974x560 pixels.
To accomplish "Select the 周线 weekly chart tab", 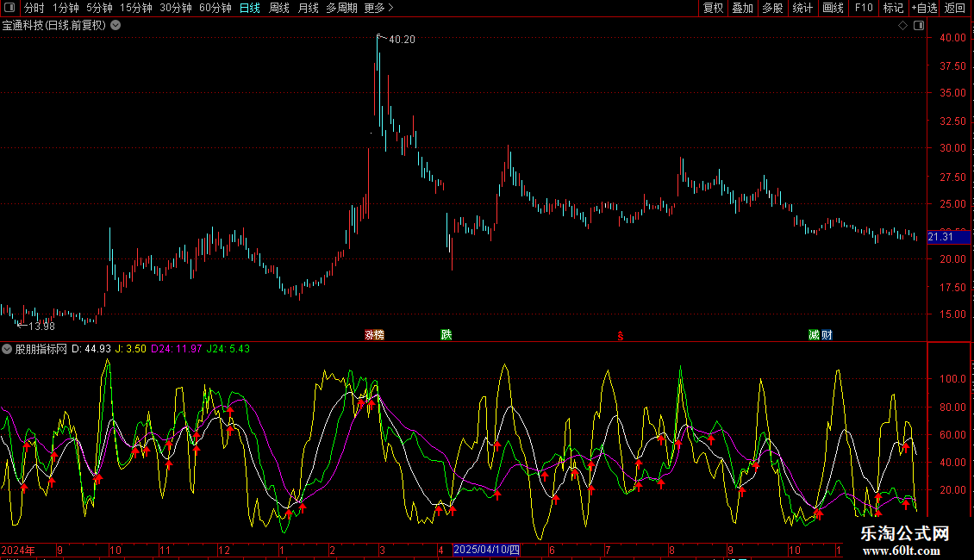I will [279, 8].
